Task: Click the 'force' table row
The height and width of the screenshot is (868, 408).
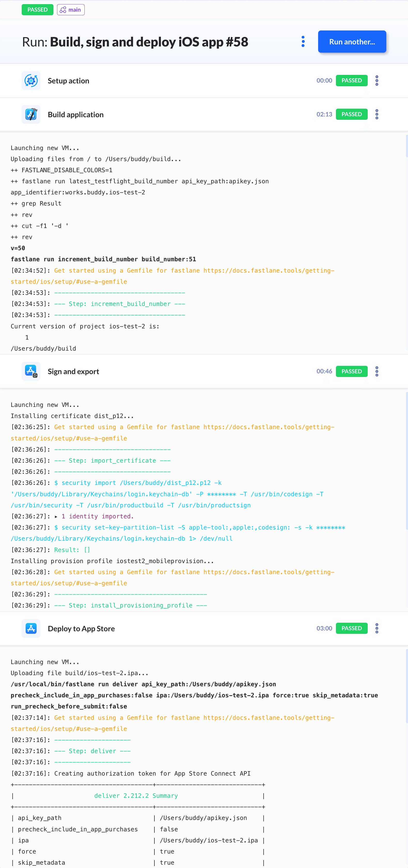Action: click(x=138, y=851)
